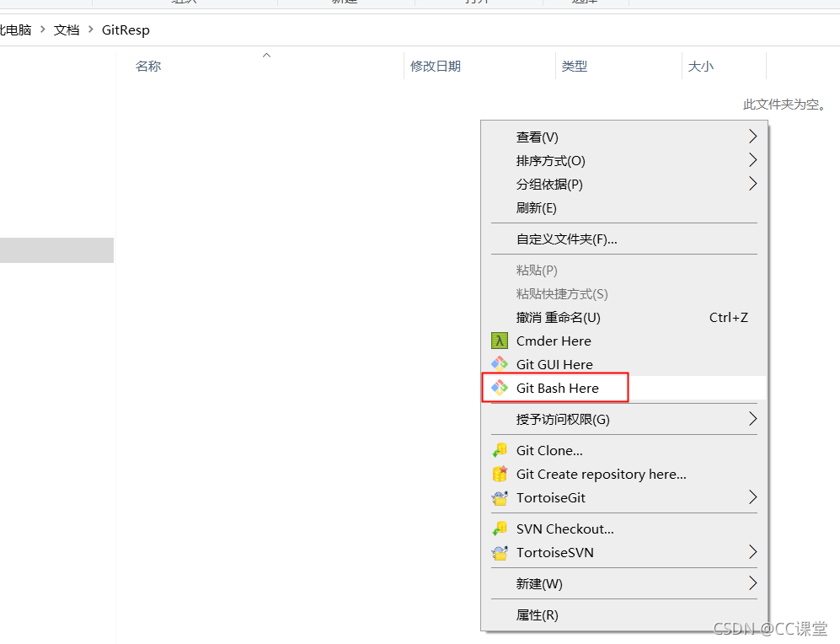840x644 pixels.
Task: Click the Git Bash Here icon
Action: click(x=500, y=388)
